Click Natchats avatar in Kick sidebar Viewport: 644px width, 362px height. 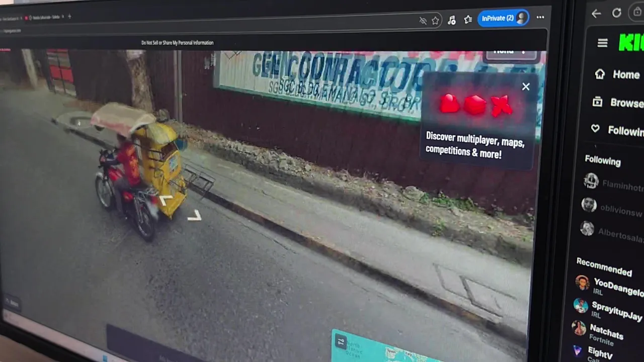click(x=579, y=328)
